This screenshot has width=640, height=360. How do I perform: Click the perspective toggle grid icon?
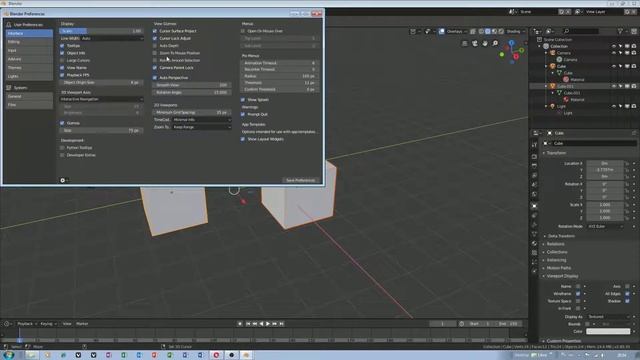click(x=464, y=43)
